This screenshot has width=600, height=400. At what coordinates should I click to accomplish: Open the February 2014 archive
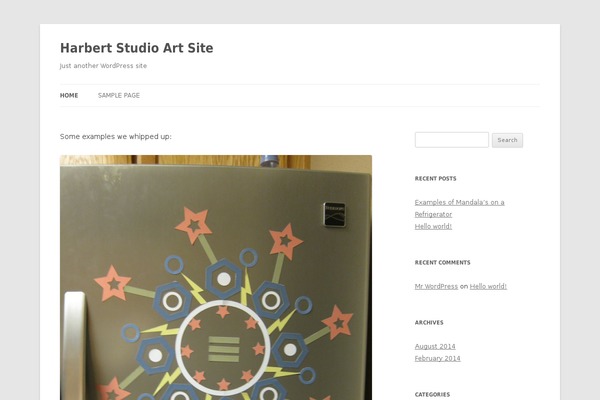point(437,358)
